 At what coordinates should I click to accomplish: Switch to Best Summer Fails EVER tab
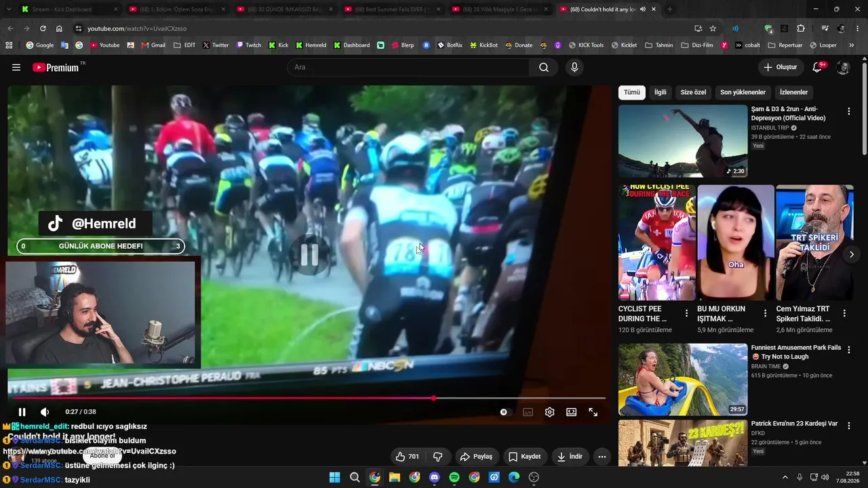[393, 9]
